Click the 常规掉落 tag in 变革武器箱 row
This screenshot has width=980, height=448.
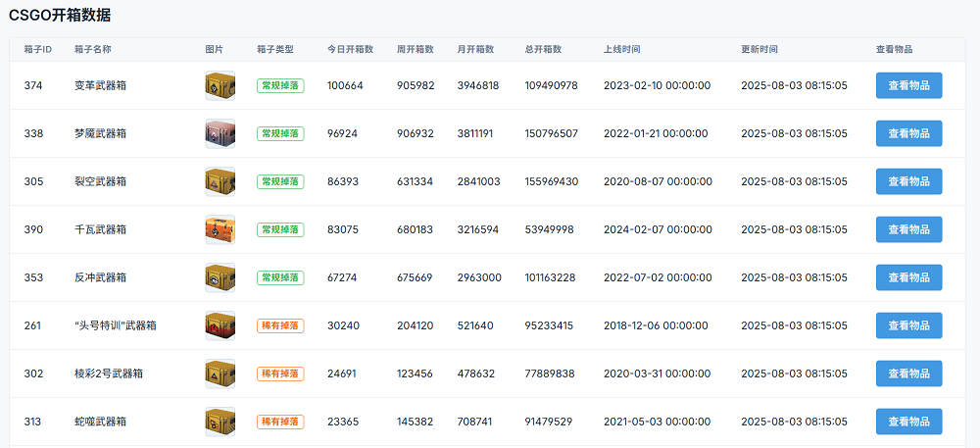(x=280, y=85)
